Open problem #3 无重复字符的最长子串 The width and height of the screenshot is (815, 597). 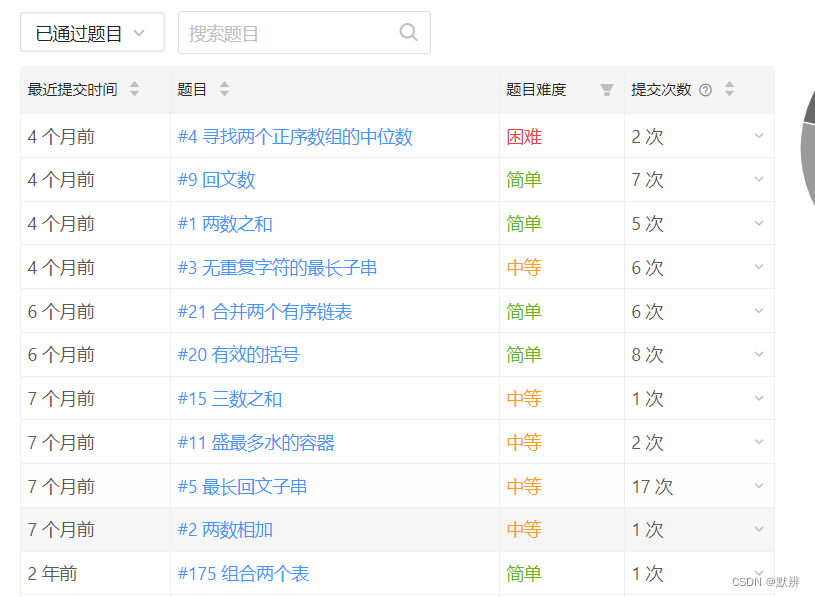[x=277, y=268]
